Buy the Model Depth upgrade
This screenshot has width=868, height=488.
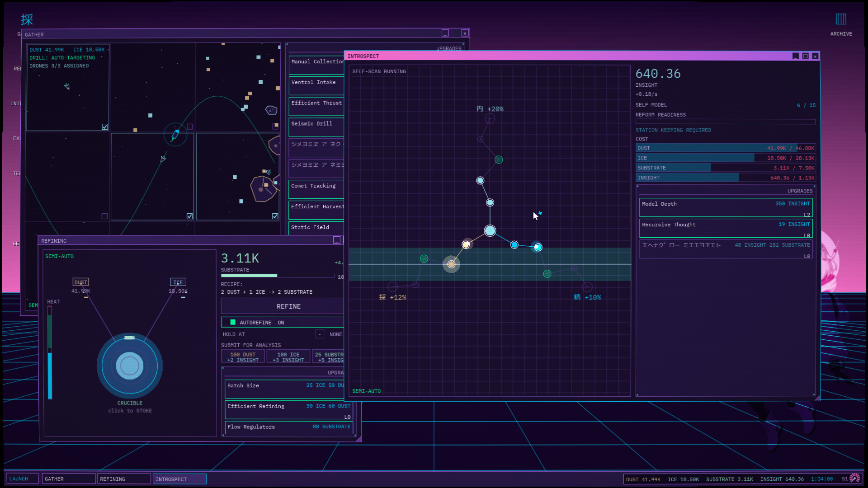coord(726,208)
